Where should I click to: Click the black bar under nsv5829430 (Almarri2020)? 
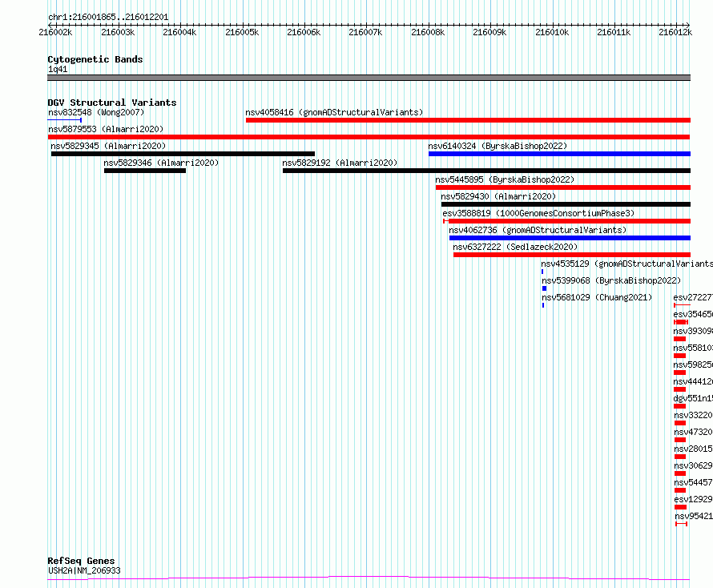566,204
